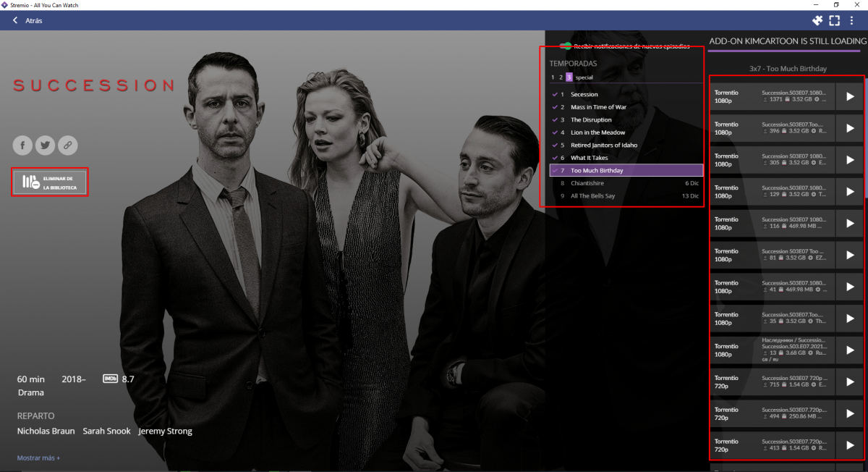Select episode Lion in the Meadow

pyautogui.click(x=626, y=132)
